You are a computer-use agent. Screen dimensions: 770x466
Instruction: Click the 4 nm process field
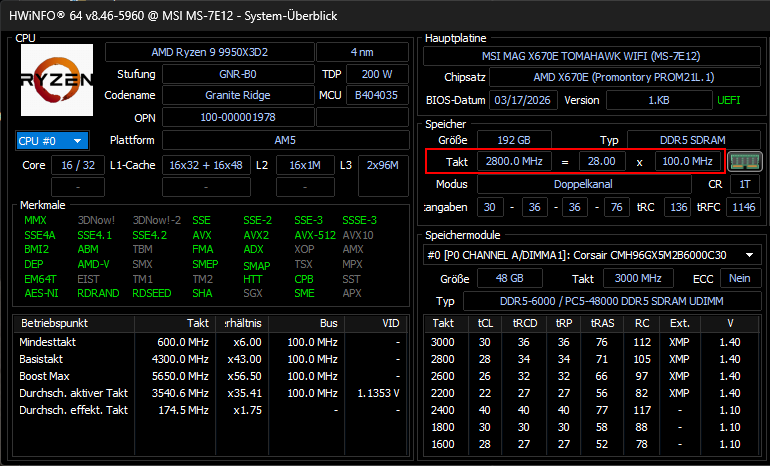point(362,52)
